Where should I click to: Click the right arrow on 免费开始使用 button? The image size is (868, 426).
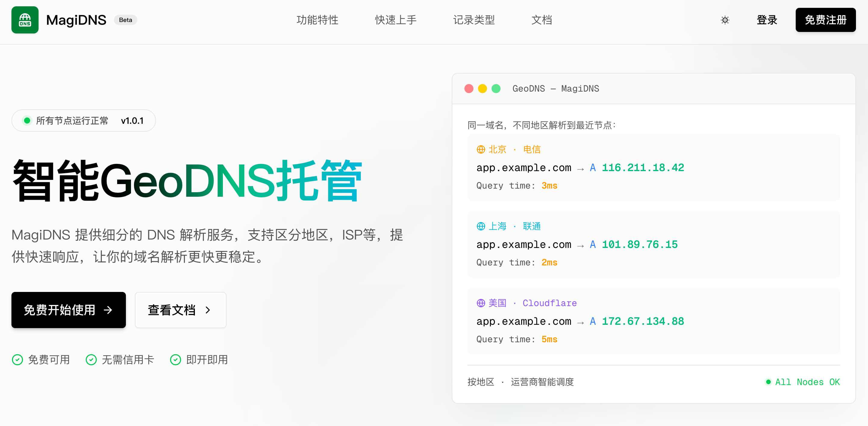tap(108, 310)
